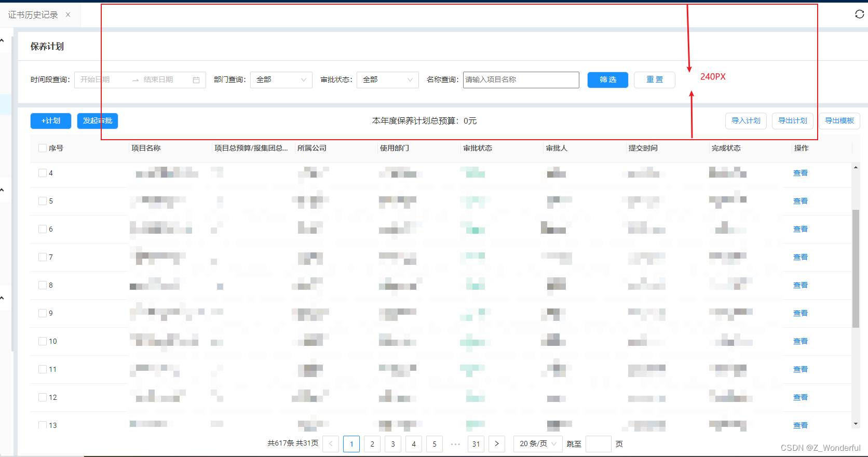Screen dimensions: 868x457
Task: Click 查看 link in row 6
Action: pyautogui.click(x=801, y=229)
